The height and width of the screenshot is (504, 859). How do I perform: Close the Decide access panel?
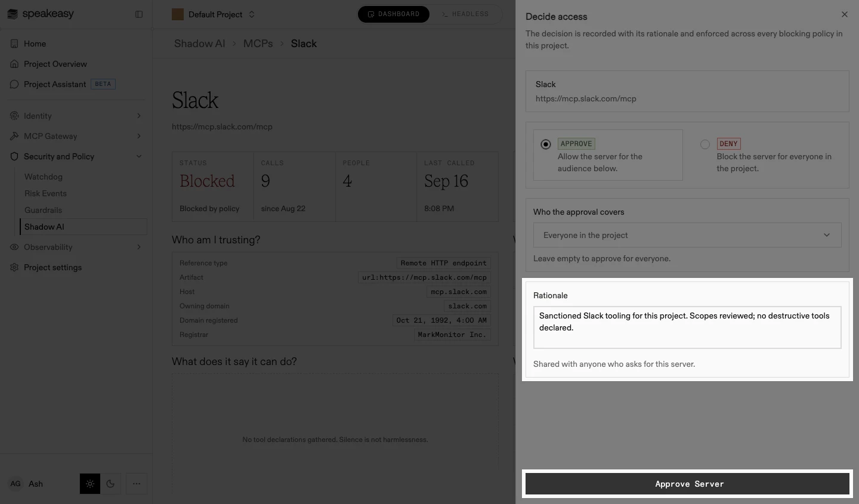tap(844, 14)
